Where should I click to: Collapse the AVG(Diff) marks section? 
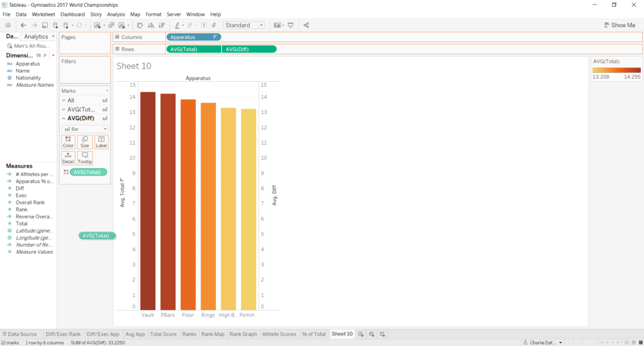pos(64,118)
